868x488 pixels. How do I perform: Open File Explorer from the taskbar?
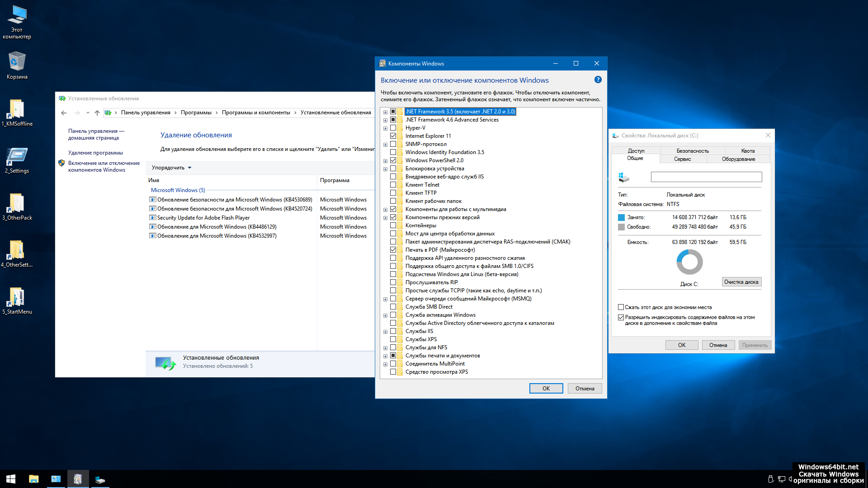[34, 479]
